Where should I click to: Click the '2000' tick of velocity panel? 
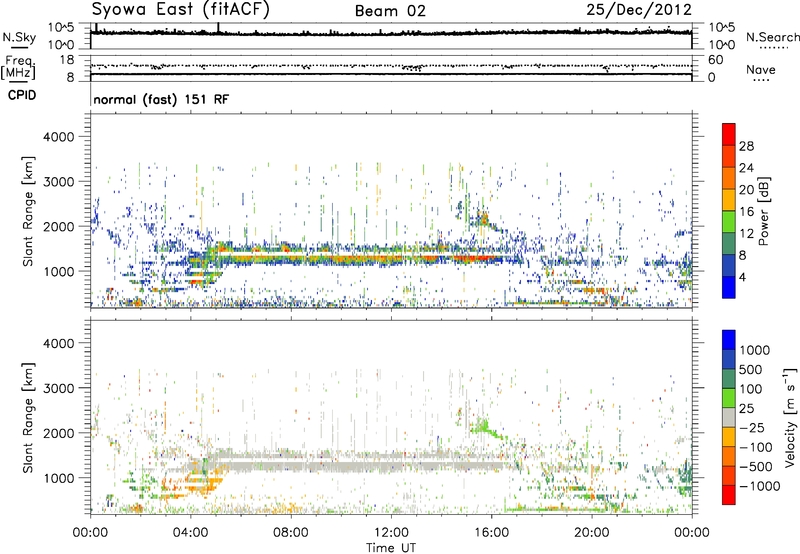(59, 433)
